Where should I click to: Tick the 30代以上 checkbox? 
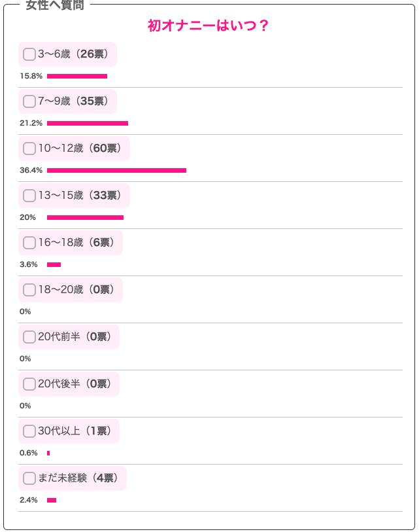(29, 431)
